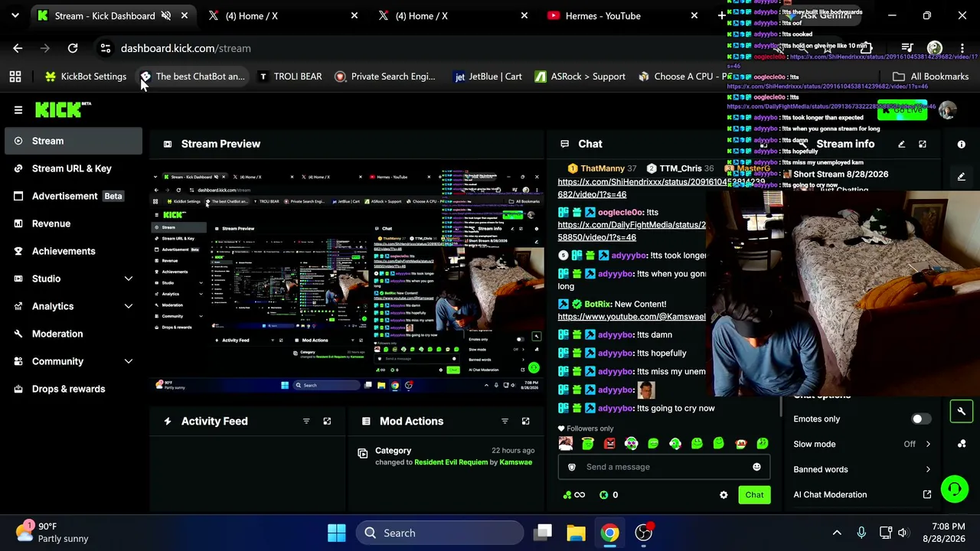980x551 pixels.
Task: Click the Windows taskbar Search box
Action: (x=439, y=533)
